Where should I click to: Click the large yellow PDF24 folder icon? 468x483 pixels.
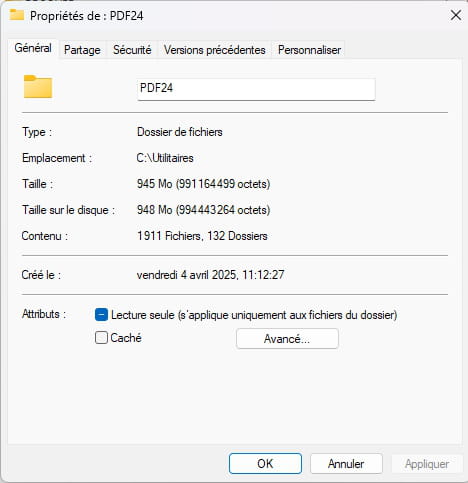[38, 87]
